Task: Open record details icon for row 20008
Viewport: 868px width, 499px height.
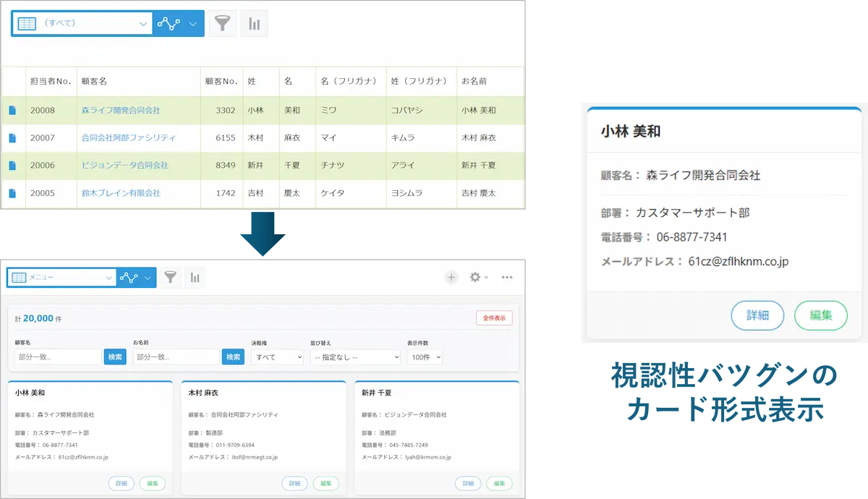Action: [x=12, y=111]
